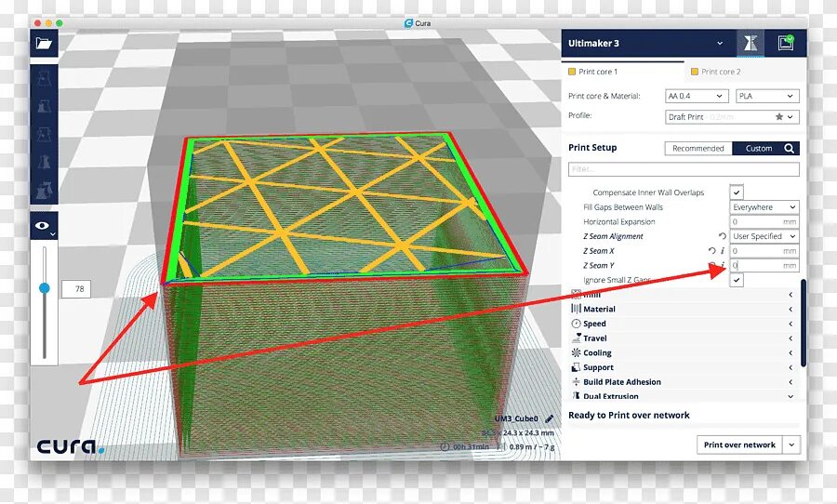Viewport: 837px width, 504px height.
Task: Click the Travel category icon
Action: click(x=576, y=338)
